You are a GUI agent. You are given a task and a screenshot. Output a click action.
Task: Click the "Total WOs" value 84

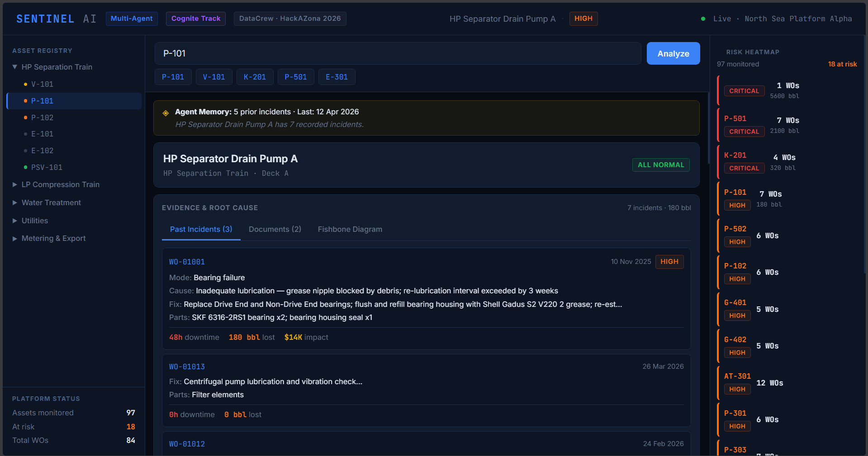[x=131, y=440]
